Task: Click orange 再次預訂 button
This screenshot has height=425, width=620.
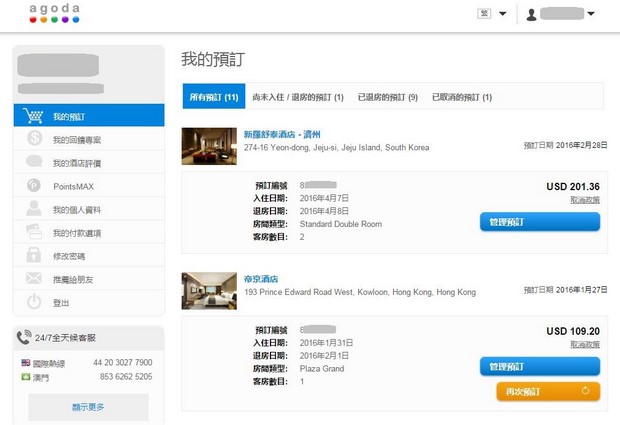Action: point(548,391)
